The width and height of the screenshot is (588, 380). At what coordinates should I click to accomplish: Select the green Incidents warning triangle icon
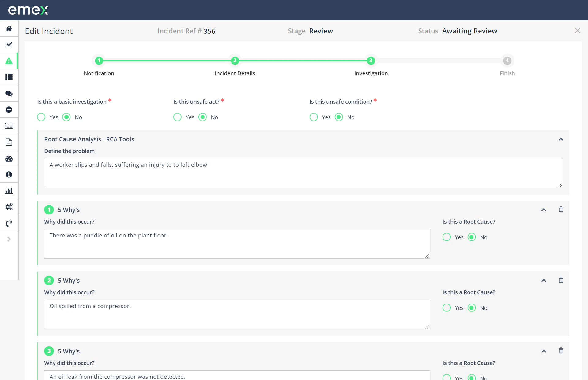pos(9,61)
